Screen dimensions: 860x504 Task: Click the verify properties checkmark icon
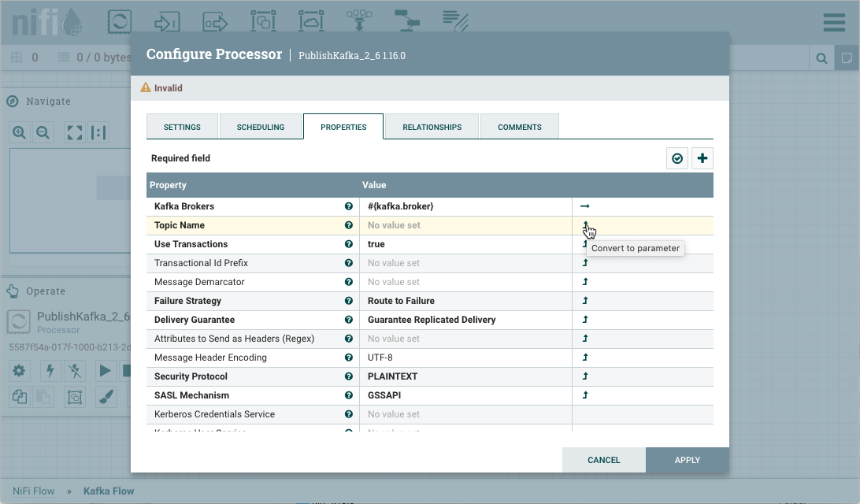(677, 158)
